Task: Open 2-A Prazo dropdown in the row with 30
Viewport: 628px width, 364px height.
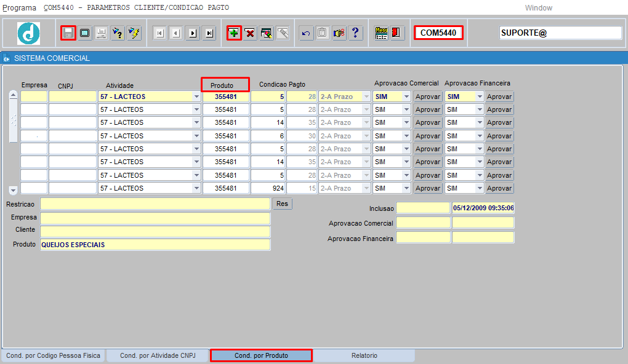Action: tap(366, 136)
